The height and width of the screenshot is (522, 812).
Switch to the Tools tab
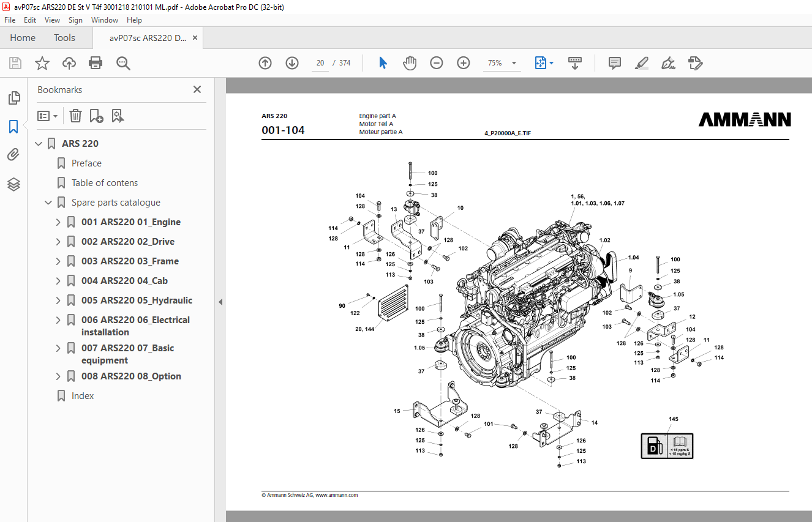64,38
